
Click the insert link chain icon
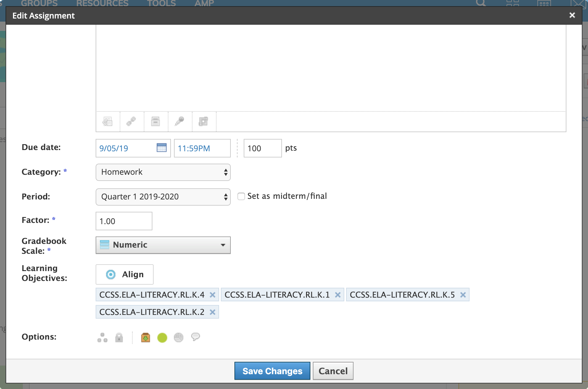click(131, 121)
